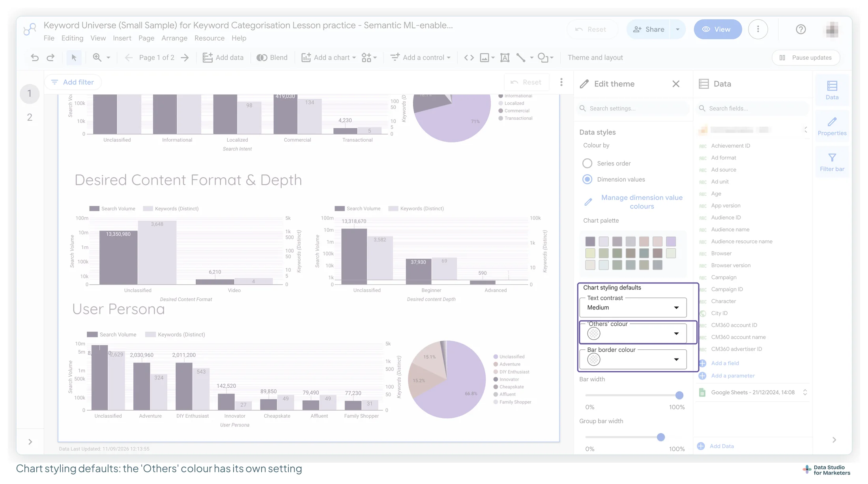Select the shape tool icon
This screenshot has height=484, width=868.
tap(543, 58)
